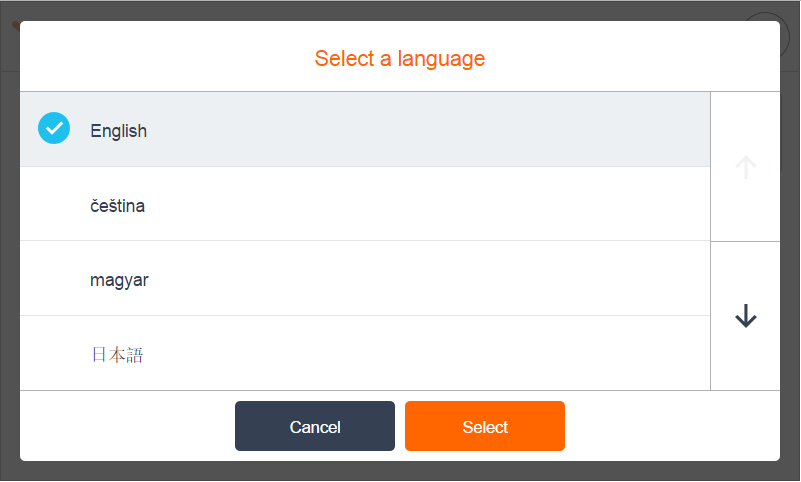Click the empty check slot beside magyar
This screenshot has width=801, height=482.
click(x=54, y=280)
